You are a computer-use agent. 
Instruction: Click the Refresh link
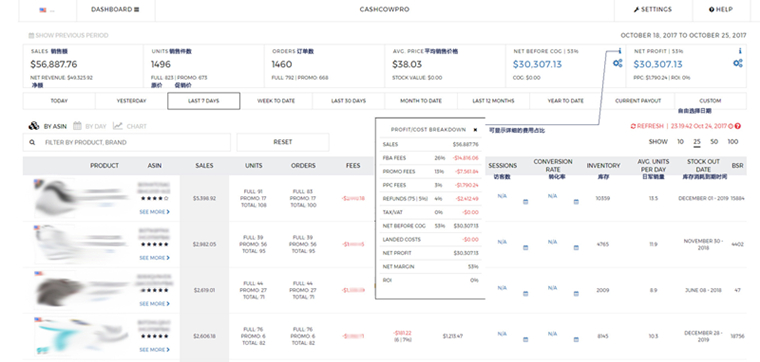point(647,126)
